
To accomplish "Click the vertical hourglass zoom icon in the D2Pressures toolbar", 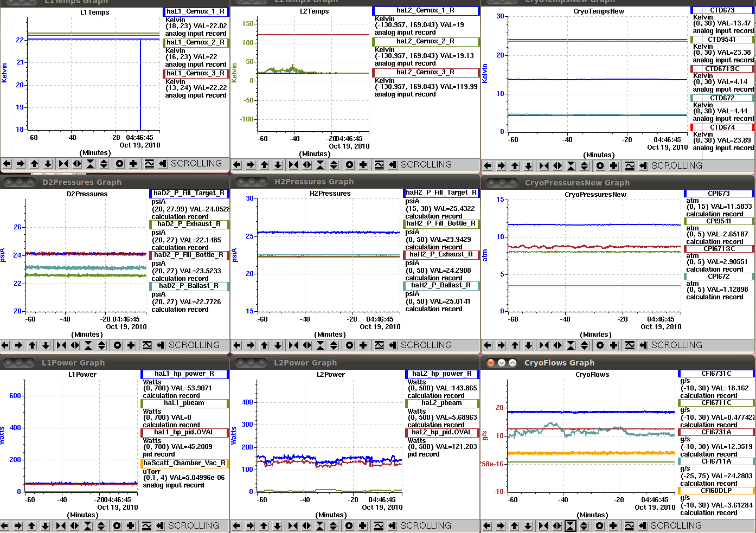I will click(88, 345).
